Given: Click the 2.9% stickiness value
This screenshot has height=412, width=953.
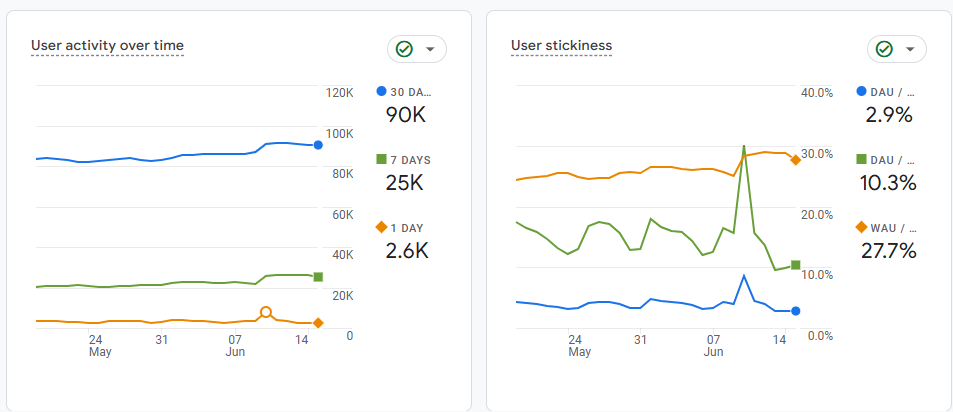Looking at the screenshot, I should coord(889,115).
